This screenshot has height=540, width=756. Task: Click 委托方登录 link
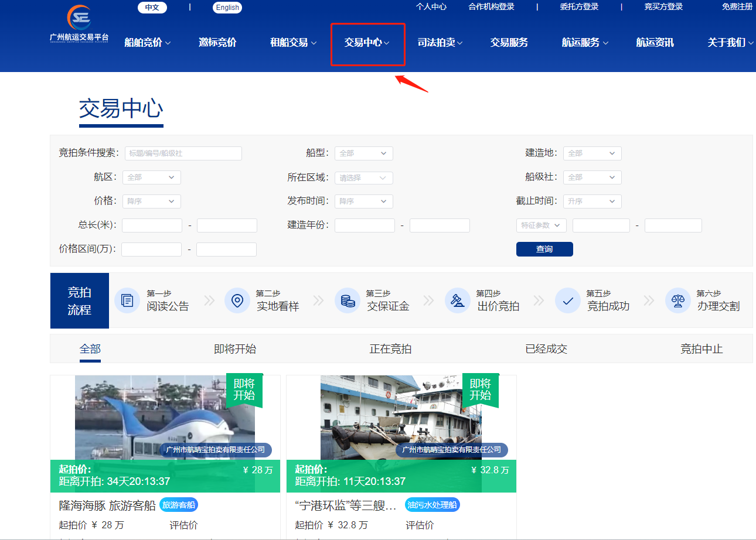pyautogui.click(x=579, y=7)
